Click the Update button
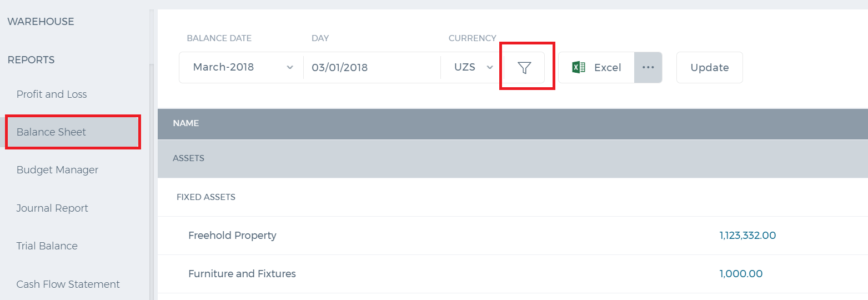The image size is (868, 300). (x=709, y=68)
